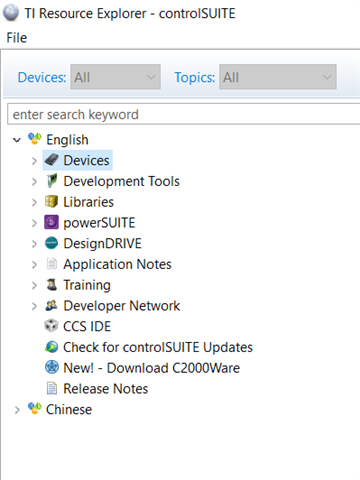
Task: Expand the Chinese tree node
Action: (17, 410)
